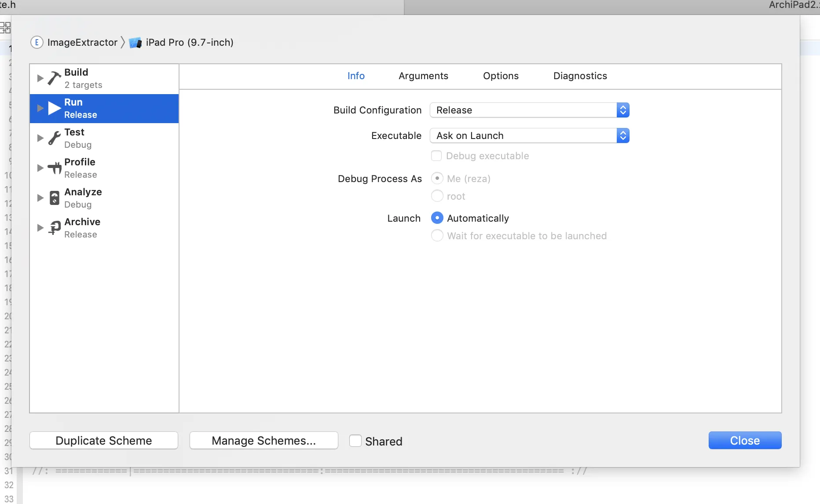Switch to the Options tab
The width and height of the screenshot is (820, 504).
coord(501,76)
